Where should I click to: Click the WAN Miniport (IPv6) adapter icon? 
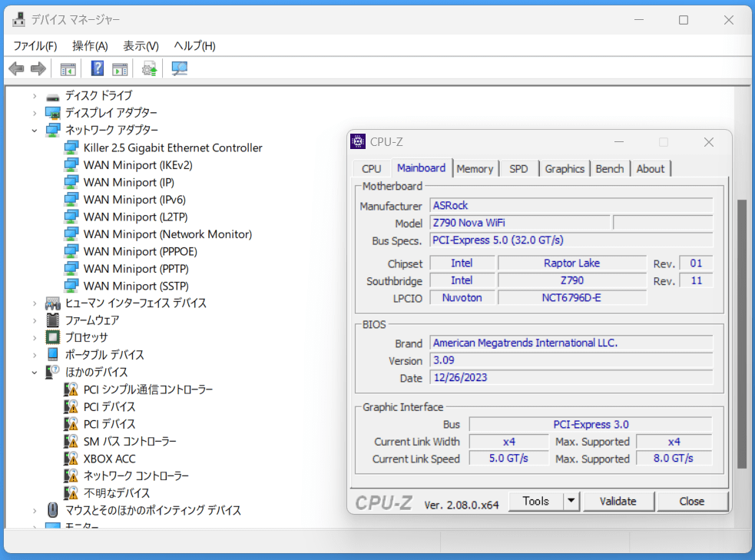pos(71,200)
